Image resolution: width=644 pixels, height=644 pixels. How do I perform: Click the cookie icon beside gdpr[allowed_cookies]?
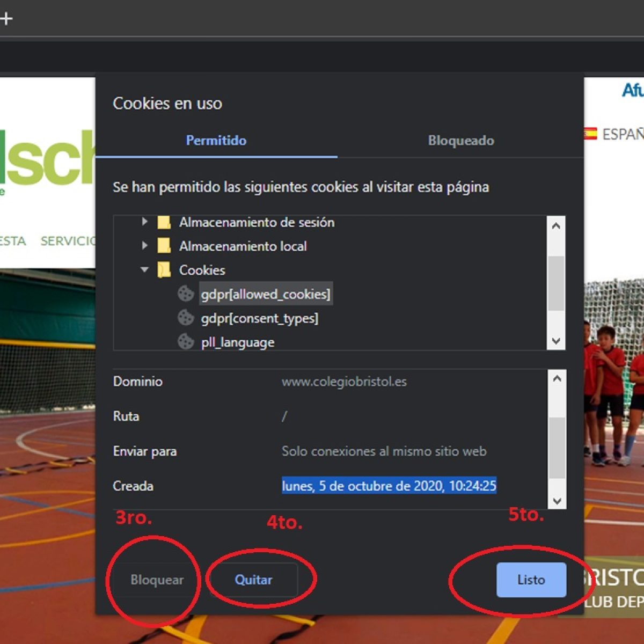pyautogui.click(x=186, y=294)
